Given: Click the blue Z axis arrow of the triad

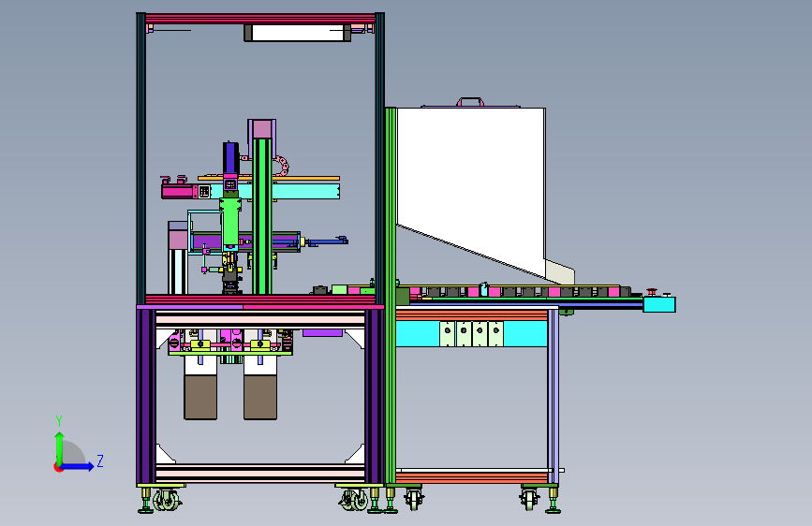Looking at the screenshot, I should coord(78,466).
